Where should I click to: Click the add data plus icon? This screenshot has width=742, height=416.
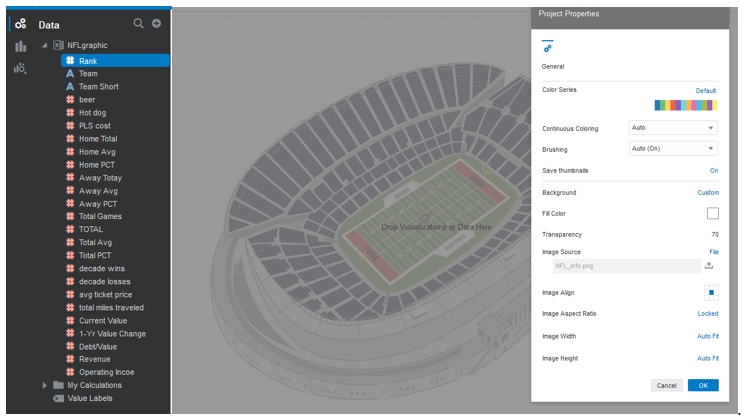(156, 23)
